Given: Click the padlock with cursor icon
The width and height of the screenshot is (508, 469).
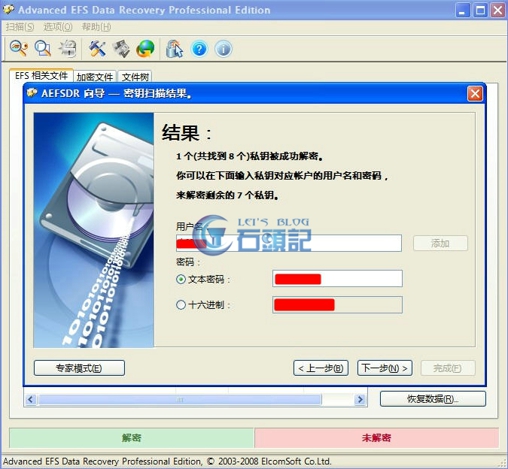Looking at the screenshot, I should pyautogui.click(x=175, y=49).
